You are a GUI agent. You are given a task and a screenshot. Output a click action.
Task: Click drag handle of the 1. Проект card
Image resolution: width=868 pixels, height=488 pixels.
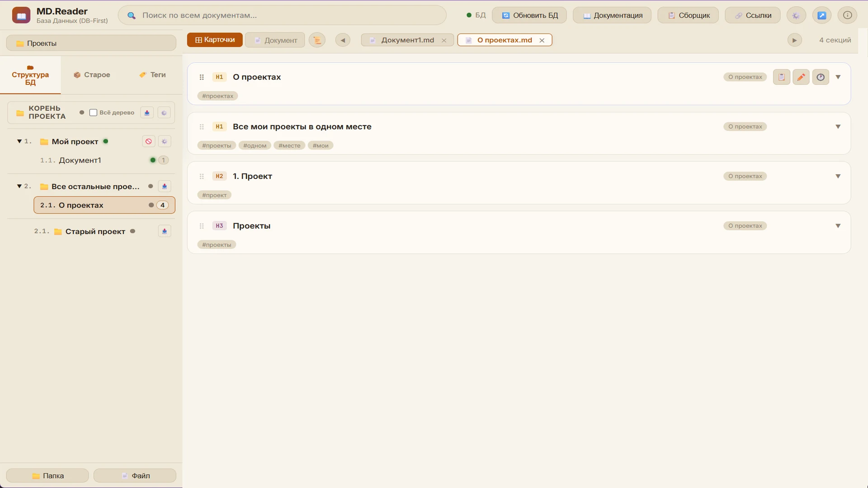pyautogui.click(x=202, y=176)
